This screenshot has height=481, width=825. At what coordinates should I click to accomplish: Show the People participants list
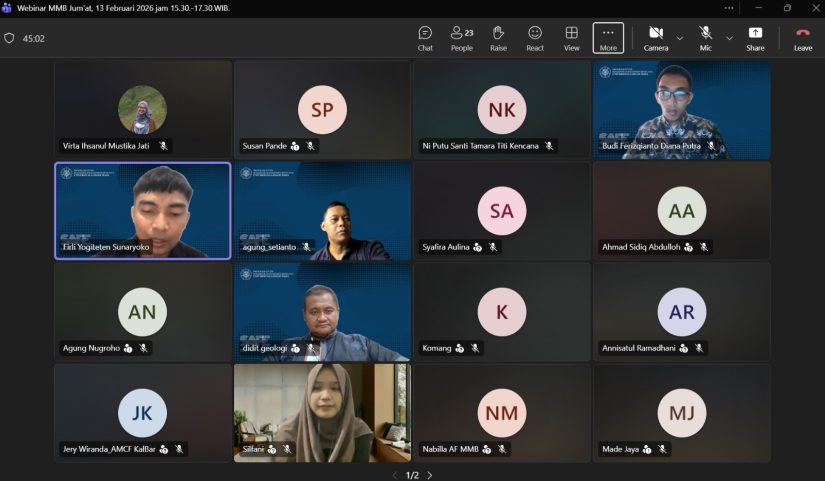[461, 38]
